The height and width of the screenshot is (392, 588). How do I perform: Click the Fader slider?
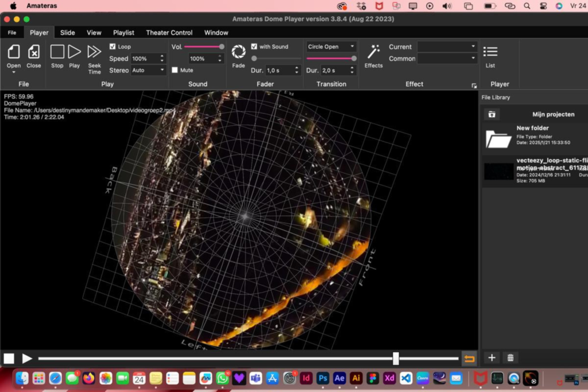pyautogui.click(x=277, y=59)
